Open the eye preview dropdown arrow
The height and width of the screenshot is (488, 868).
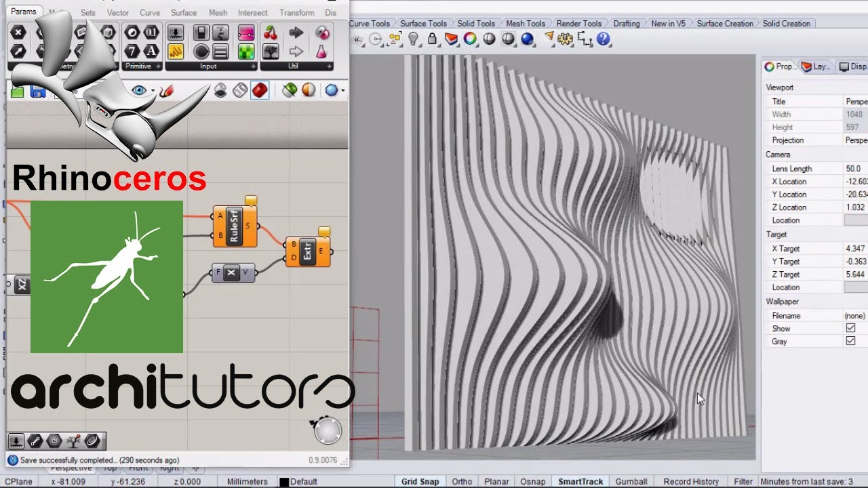pyautogui.click(x=153, y=91)
